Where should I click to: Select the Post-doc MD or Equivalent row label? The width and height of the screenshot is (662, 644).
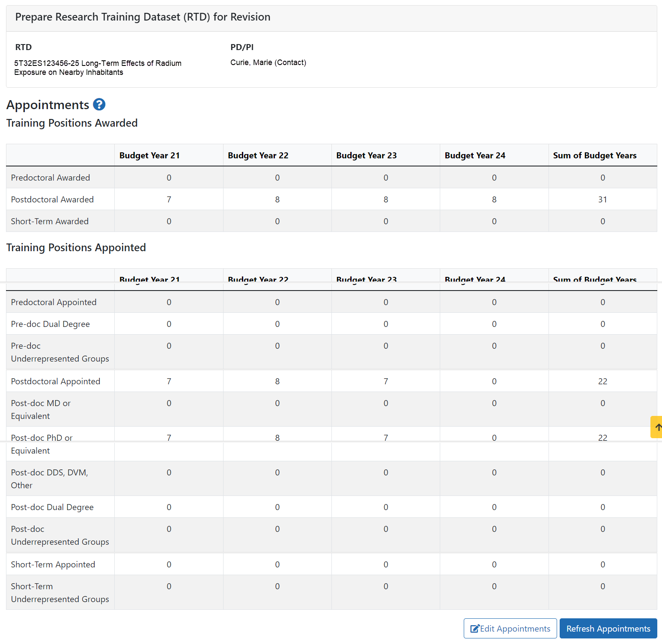tap(41, 410)
